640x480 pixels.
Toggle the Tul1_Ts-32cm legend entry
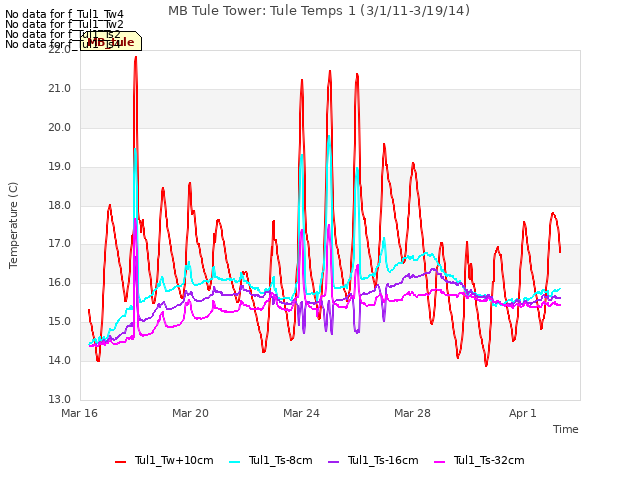coord(479,460)
